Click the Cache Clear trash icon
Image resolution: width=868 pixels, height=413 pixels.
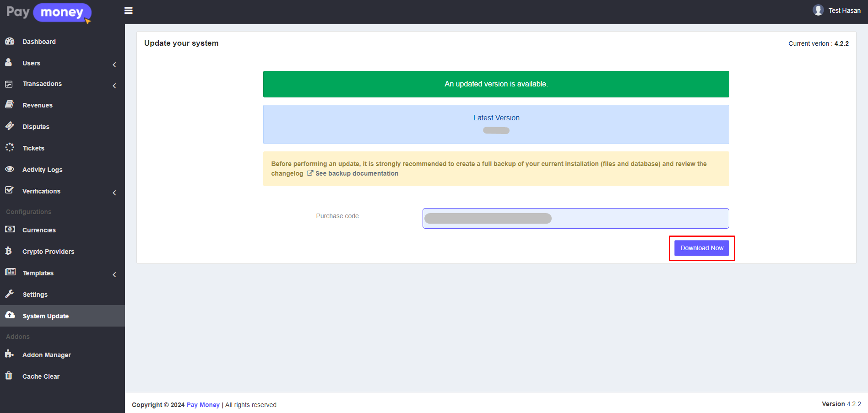coord(9,375)
